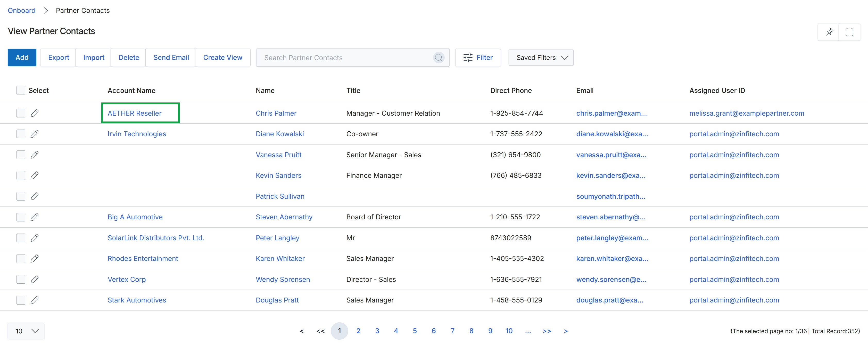This screenshot has width=868, height=359.
Task: Edit pencil icon for Peter Langley row
Action: (x=34, y=238)
